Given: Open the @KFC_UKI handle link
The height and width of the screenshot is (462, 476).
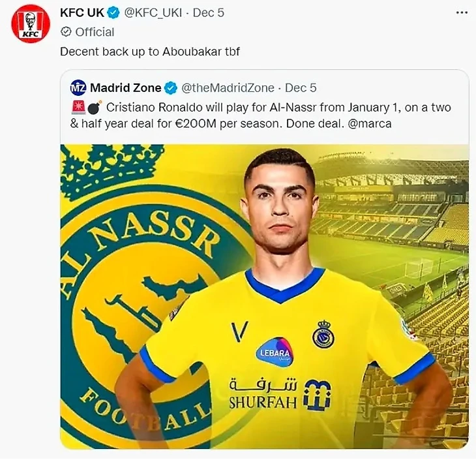Looking at the screenshot, I should coord(156,13).
